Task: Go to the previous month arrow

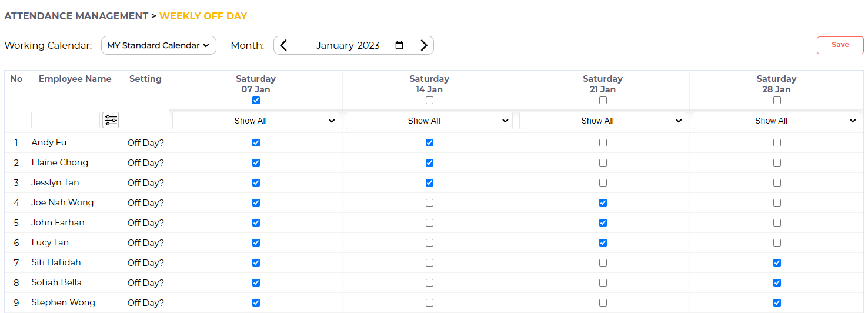Action: coord(283,45)
